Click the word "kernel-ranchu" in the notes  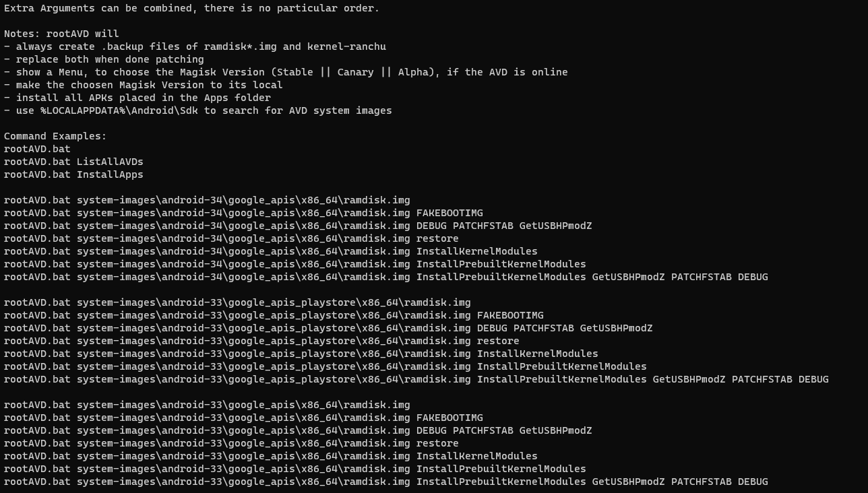tap(346, 46)
